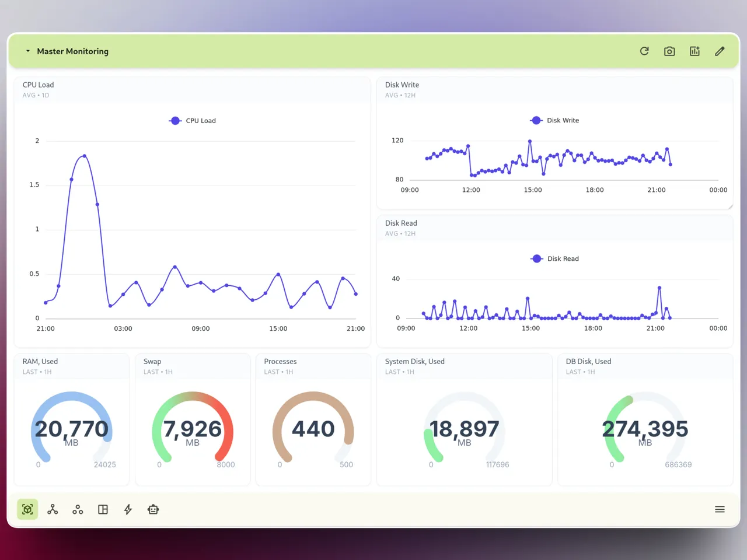The width and height of the screenshot is (747, 560).
Task: Click the Swap usage gauge
Action: coord(193,430)
